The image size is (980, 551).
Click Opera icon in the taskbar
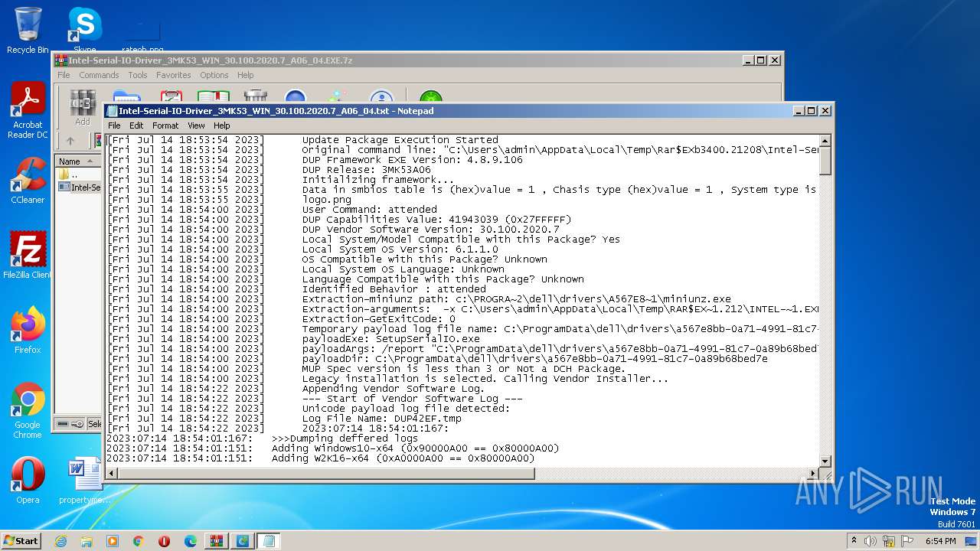(x=165, y=541)
